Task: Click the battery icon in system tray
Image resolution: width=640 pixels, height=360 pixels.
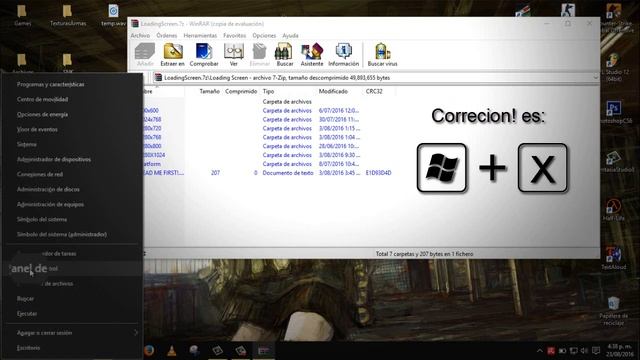Action: click(x=562, y=351)
